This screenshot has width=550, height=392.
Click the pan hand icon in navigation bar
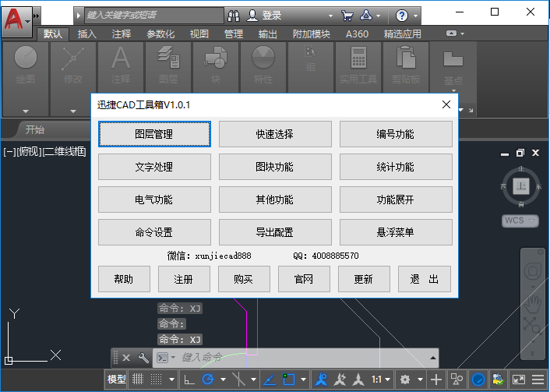tap(532, 305)
